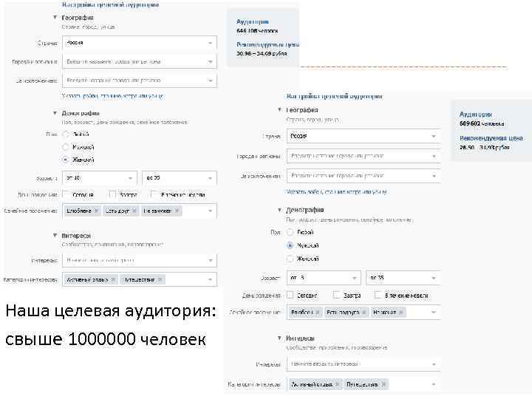Image resolution: width=532 pixels, height=399 pixels.
Task: Collapse География section in right form
Action: click(x=279, y=109)
